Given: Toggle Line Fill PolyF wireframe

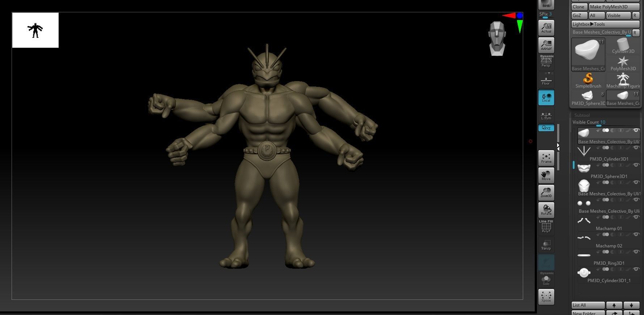Looking at the screenshot, I should [x=546, y=227].
